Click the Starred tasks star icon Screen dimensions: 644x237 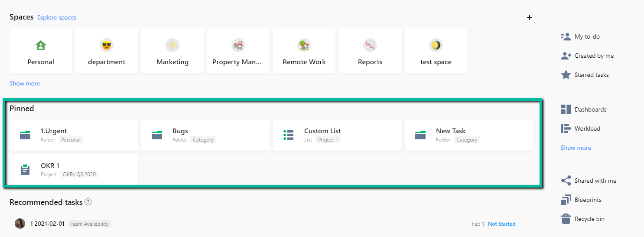pyautogui.click(x=566, y=75)
